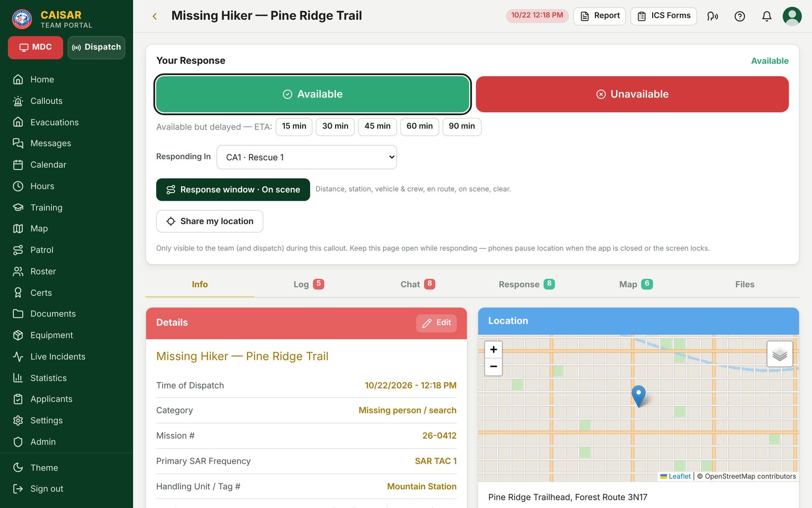Mark yourself as Unavailable
Viewport: 812px width, 508px height.
632,94
